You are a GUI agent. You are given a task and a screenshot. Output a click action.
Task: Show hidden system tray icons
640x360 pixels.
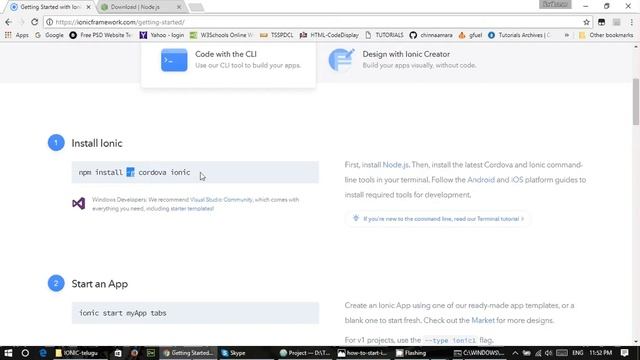click(515, 353)
